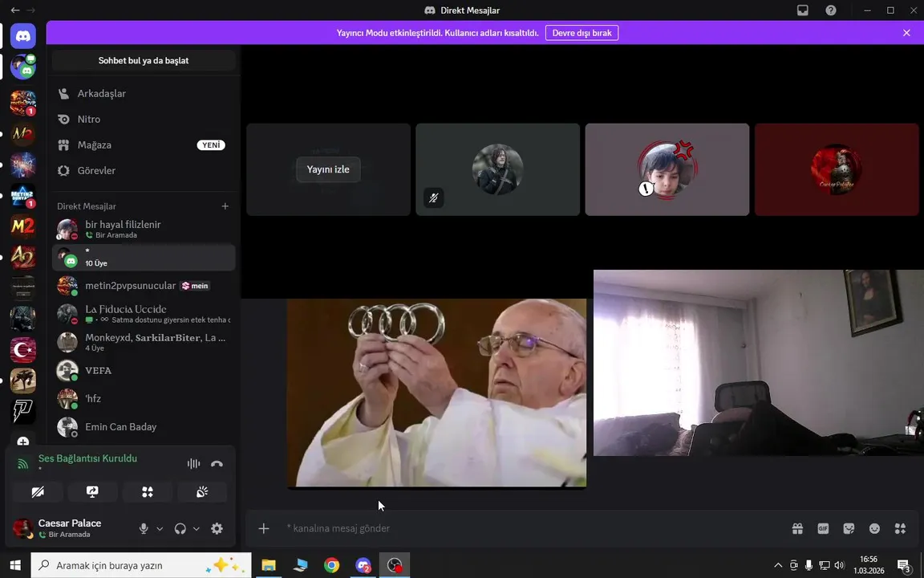Screen dimensions: 924x578
Task: Attach a file with plus button
Action: (264, 528)
